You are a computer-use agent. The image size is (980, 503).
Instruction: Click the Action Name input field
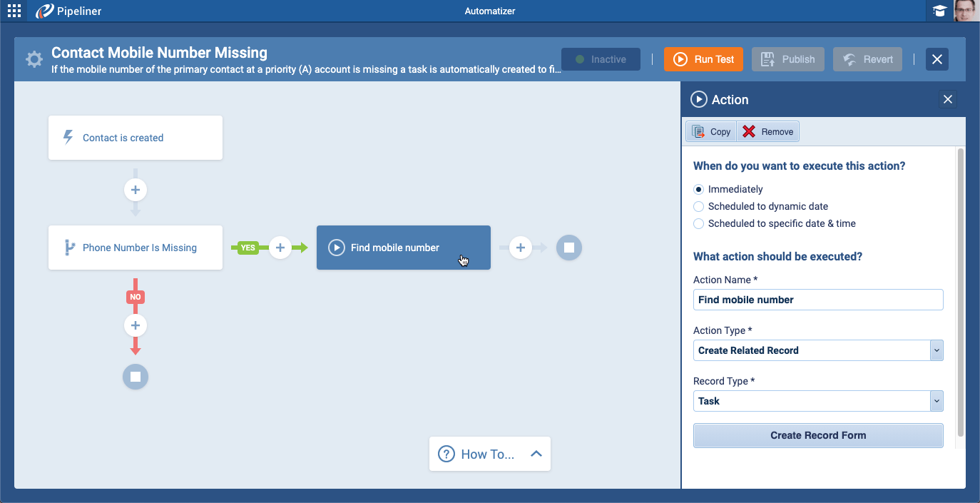coord(818,300)
